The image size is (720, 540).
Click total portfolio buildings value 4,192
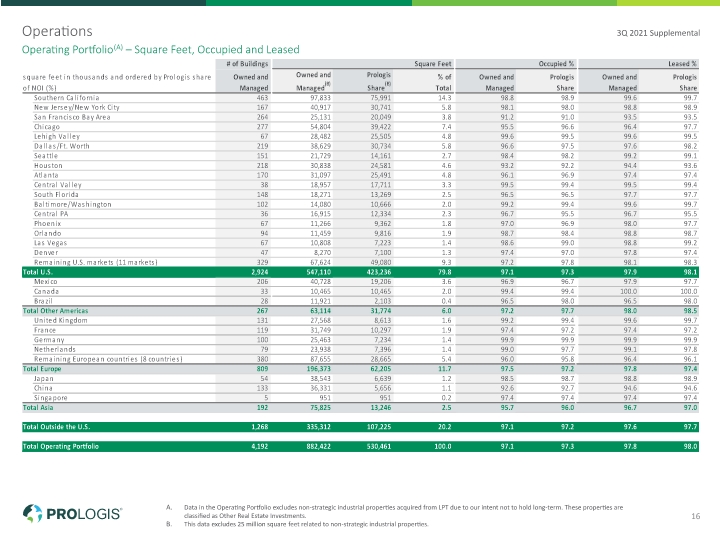(x=260, y=446)
